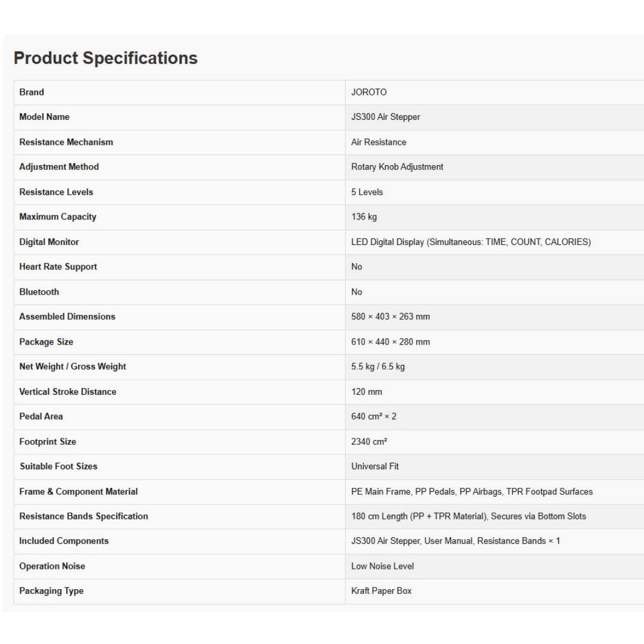Click the 5 Levels resistance value
The image size is (644, 644).
click(367, 192)
